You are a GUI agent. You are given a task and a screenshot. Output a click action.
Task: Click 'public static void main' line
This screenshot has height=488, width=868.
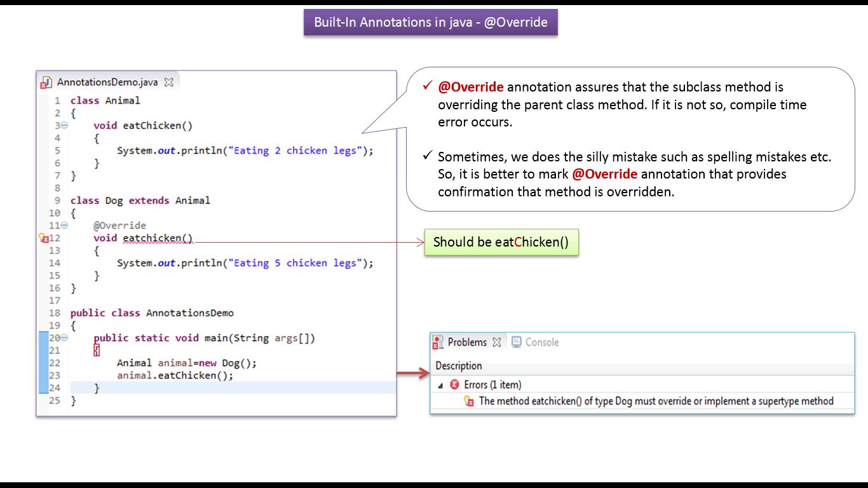[x=205, y=338]
